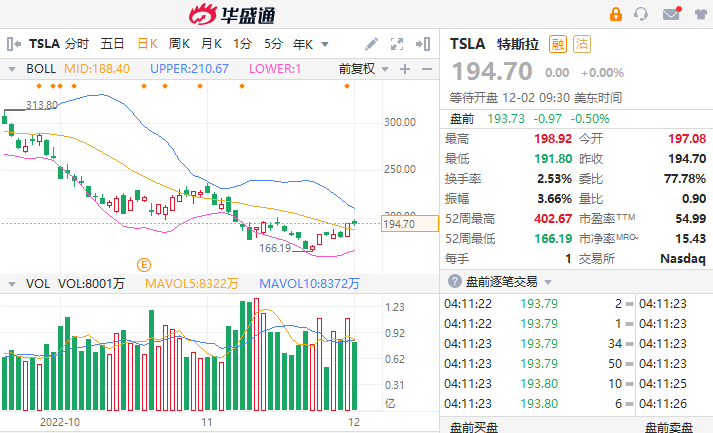Screen dimensions: 713x433
Task: Click the circled E earnings marker
Action: point(144,265)
